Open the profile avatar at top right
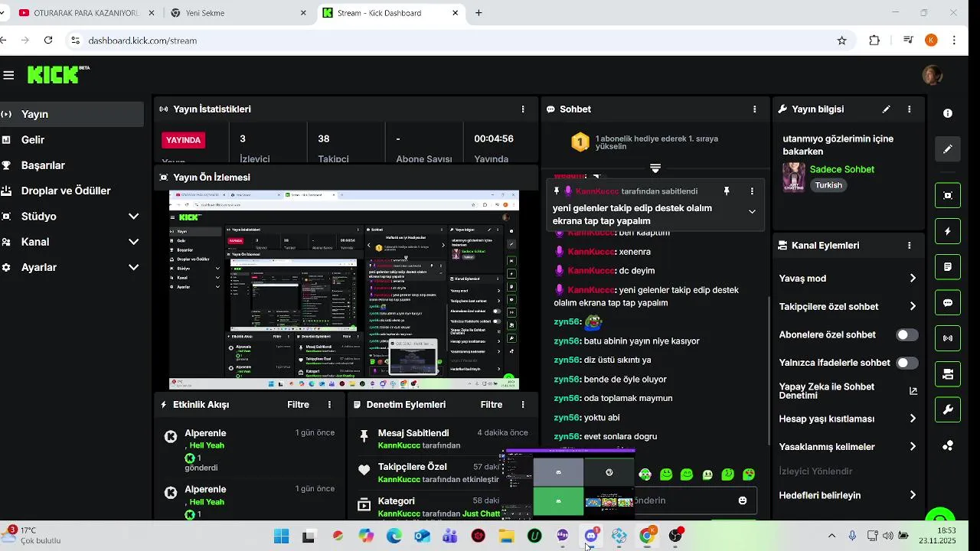980x551 pixels. [x=932, y=75]
